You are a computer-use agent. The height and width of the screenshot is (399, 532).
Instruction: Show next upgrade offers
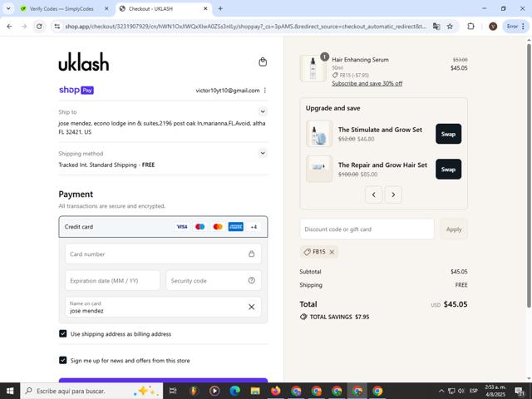[393, 195]
